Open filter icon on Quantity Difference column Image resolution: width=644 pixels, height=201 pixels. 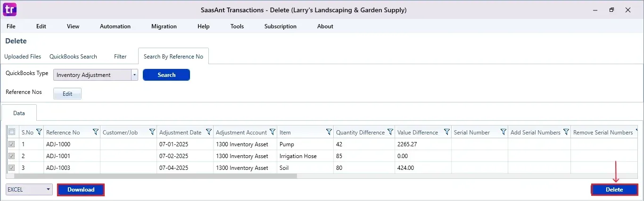(x=390, y=132)
